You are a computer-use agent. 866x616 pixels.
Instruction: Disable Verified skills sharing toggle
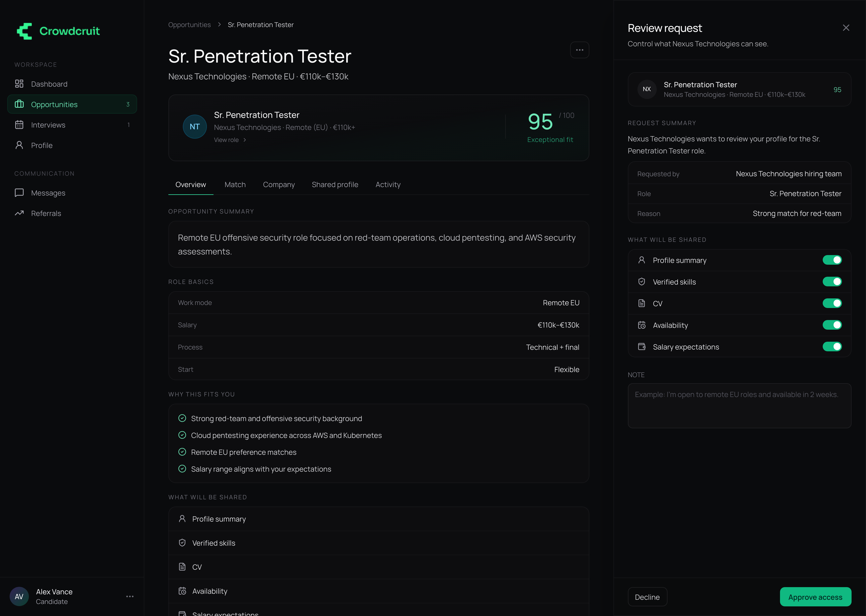point(832,282)
